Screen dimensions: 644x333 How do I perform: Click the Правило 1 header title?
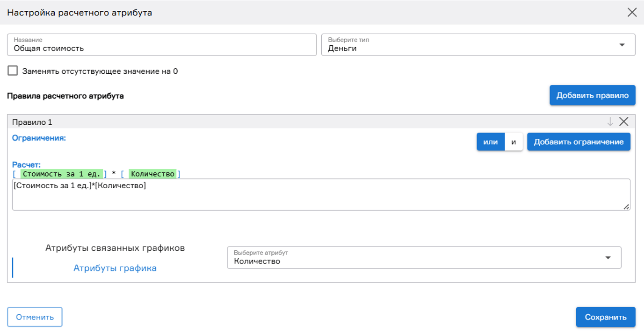click(32, 122)
